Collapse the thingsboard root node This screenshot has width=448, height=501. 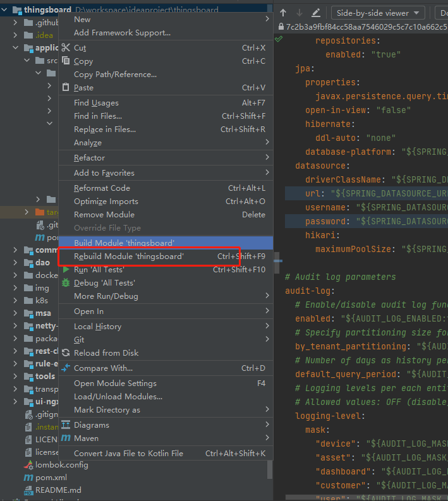pyautogui.click(x=4, y=10)
